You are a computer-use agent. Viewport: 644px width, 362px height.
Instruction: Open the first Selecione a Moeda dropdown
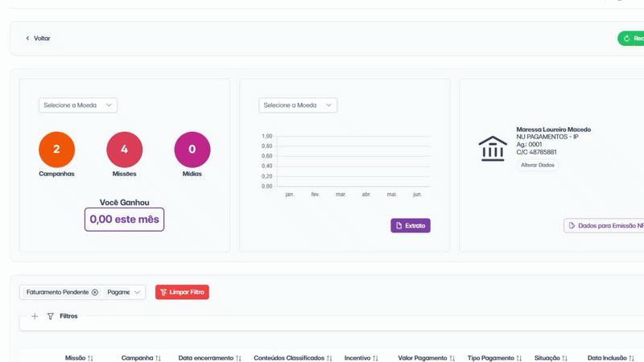click(78, 105)
